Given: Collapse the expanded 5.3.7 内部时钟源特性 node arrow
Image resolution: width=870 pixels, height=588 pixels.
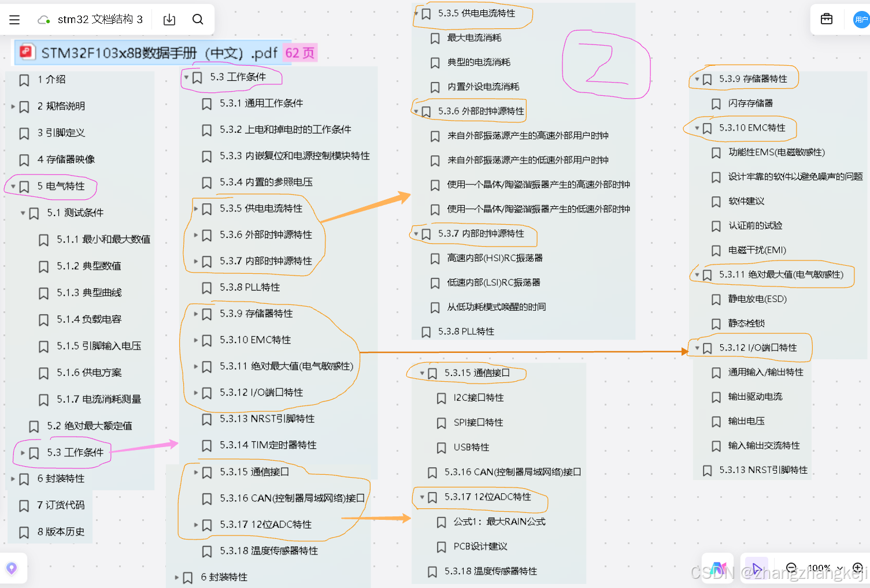Looking at the screenshot, I should click(x=416, y=234).
